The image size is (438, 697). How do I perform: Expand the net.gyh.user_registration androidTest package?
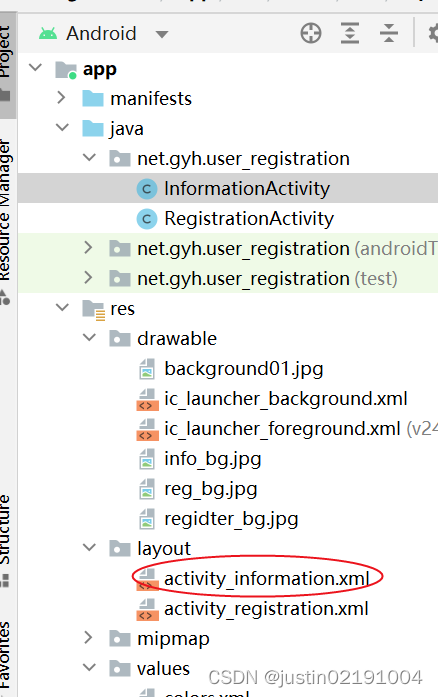tap(89, 248)
